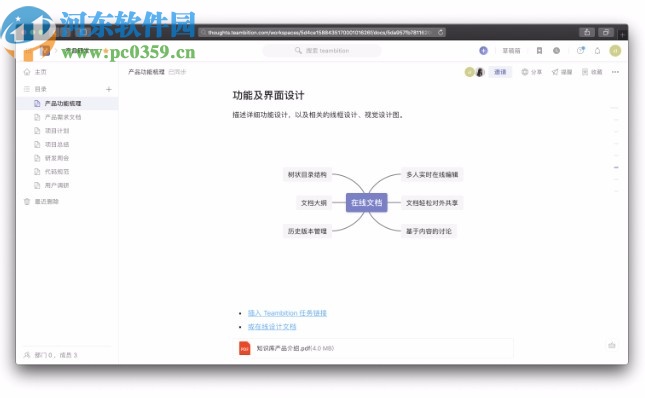Click the 产品功能梳理 breadcrumb title

pos(146,72)
